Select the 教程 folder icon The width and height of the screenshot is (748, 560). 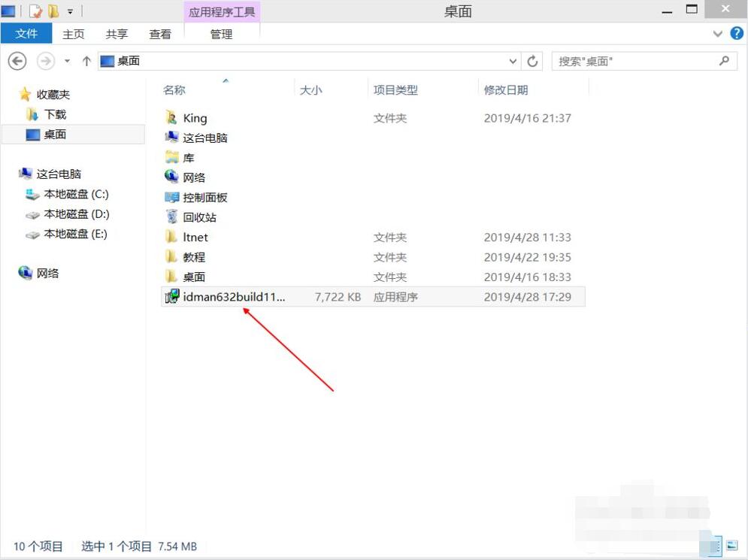click(x=171, y=256)
